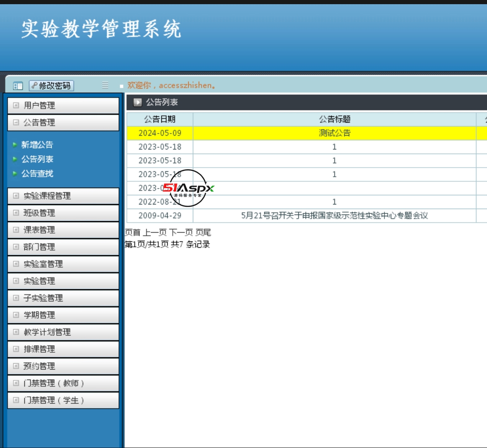The width and height of the screenshot is (487, 448).
Task: Click the record count text 共7 条记录
Action: [x=190, y=244]
